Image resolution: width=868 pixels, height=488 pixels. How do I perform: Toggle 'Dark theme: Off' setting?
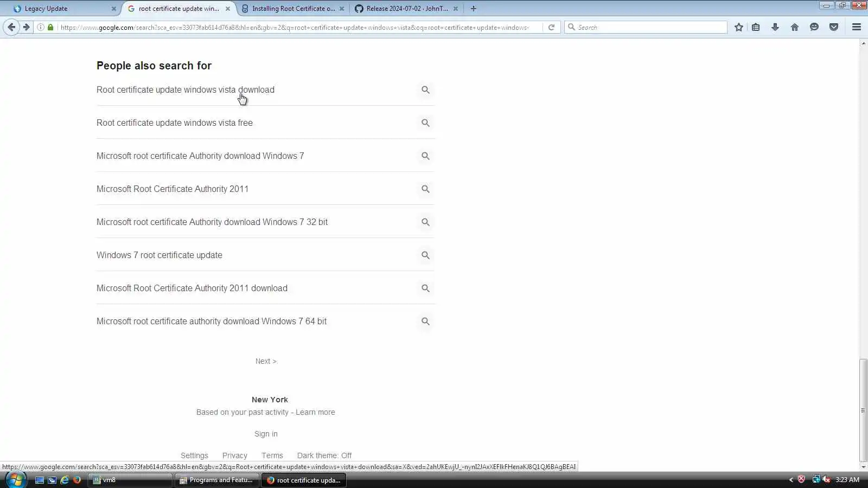324,455
